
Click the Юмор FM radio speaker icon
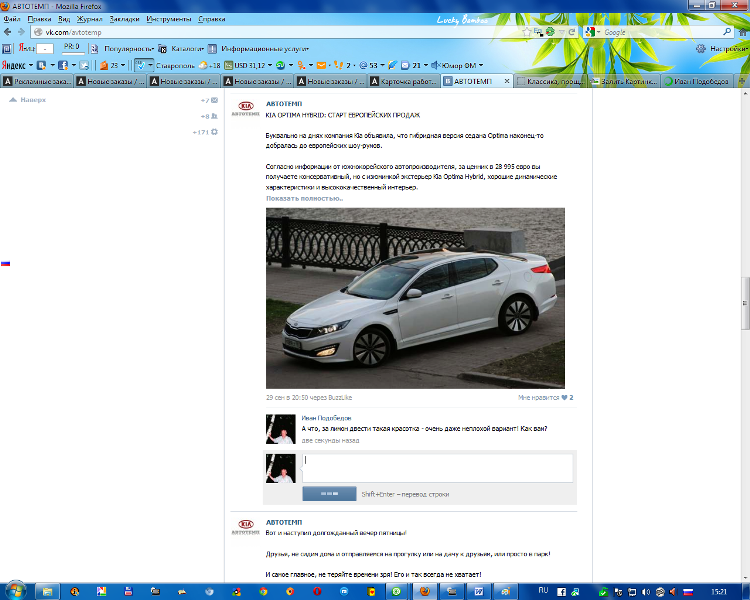pos(435,65)
